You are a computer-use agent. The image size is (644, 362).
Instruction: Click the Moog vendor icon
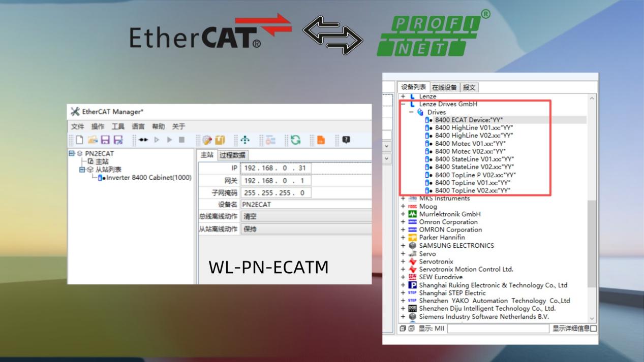click(412, 207)
